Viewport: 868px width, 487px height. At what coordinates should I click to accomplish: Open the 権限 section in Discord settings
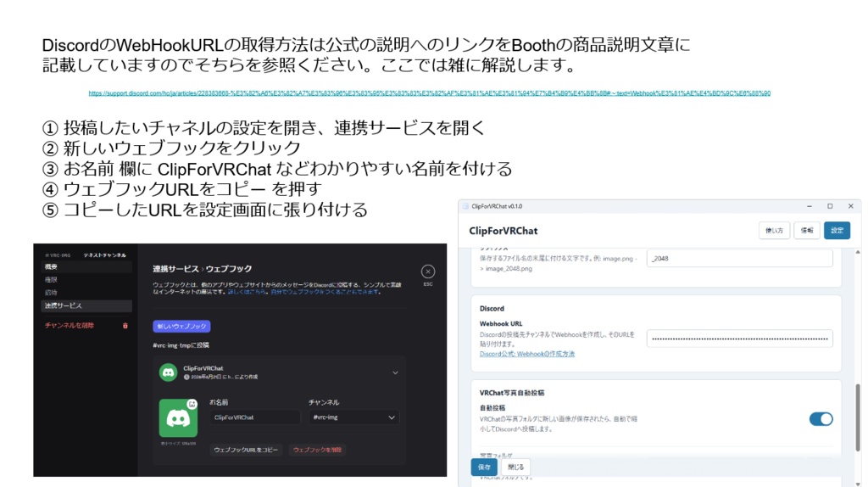coord(87,280)
